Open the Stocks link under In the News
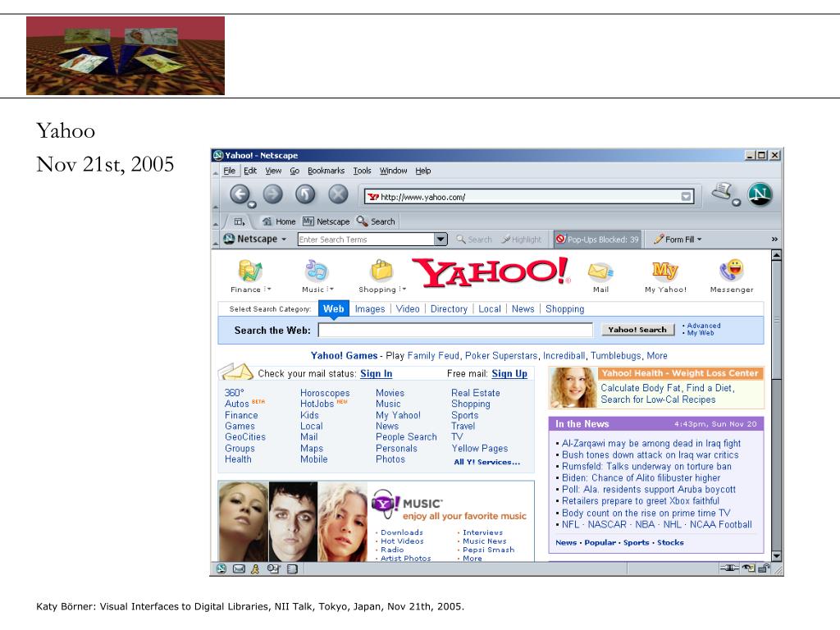 tap(670, 542)
